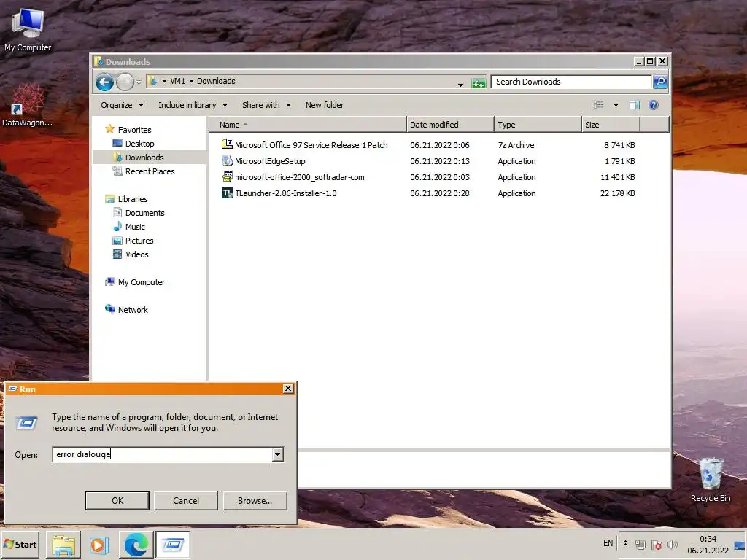Refresh the Downloads folder view
This screenshot has height=560, width=747.
(x=479, y=83)
